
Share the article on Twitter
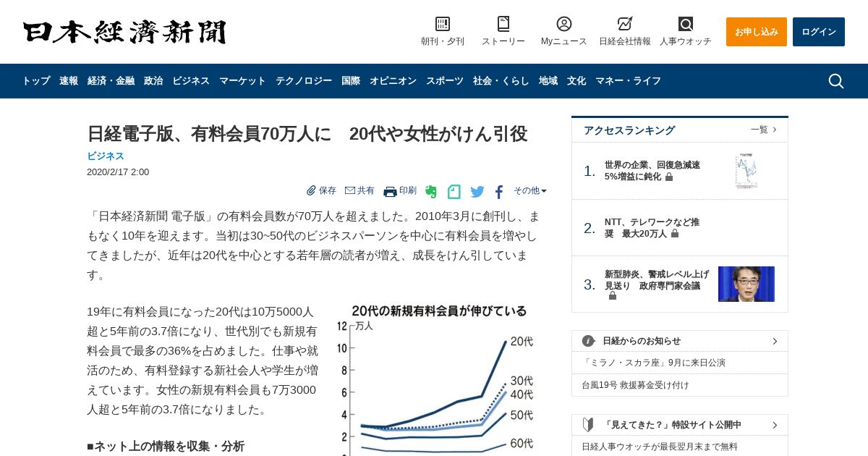click(x=477, y=192)
